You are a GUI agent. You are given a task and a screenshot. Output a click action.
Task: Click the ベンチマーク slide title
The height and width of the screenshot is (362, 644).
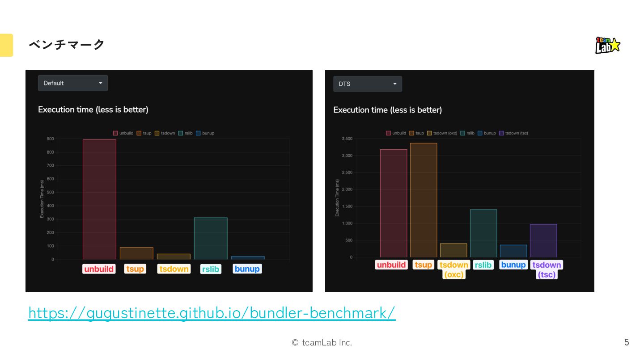click(67, 45)
